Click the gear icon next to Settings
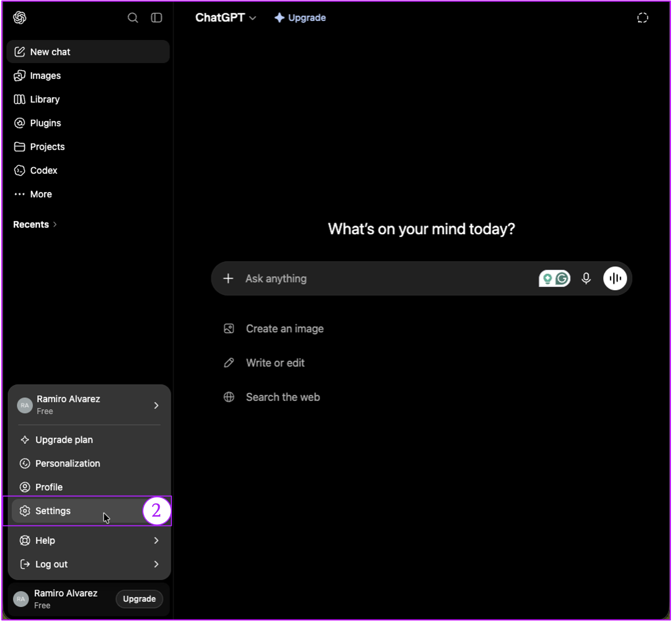This screenshot has width=672, height=622. pos(25,511)
